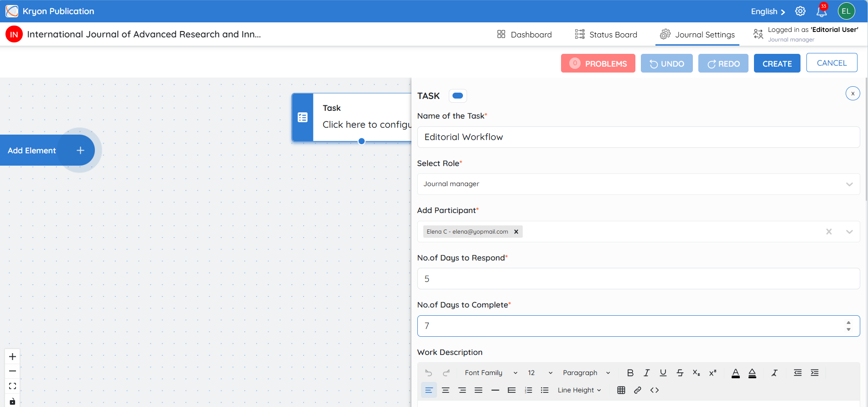Open the notifications bell
This screenshot has height=407, width=868.
822,11
